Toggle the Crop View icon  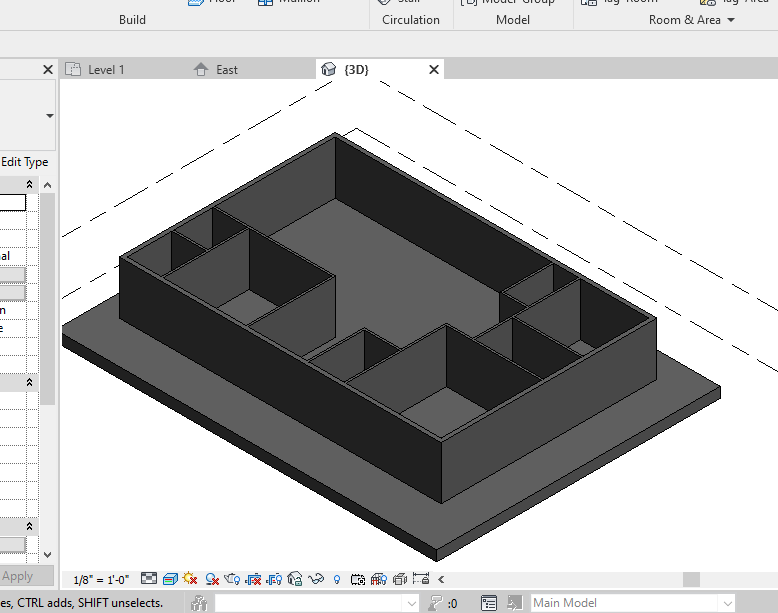point(253,579)
